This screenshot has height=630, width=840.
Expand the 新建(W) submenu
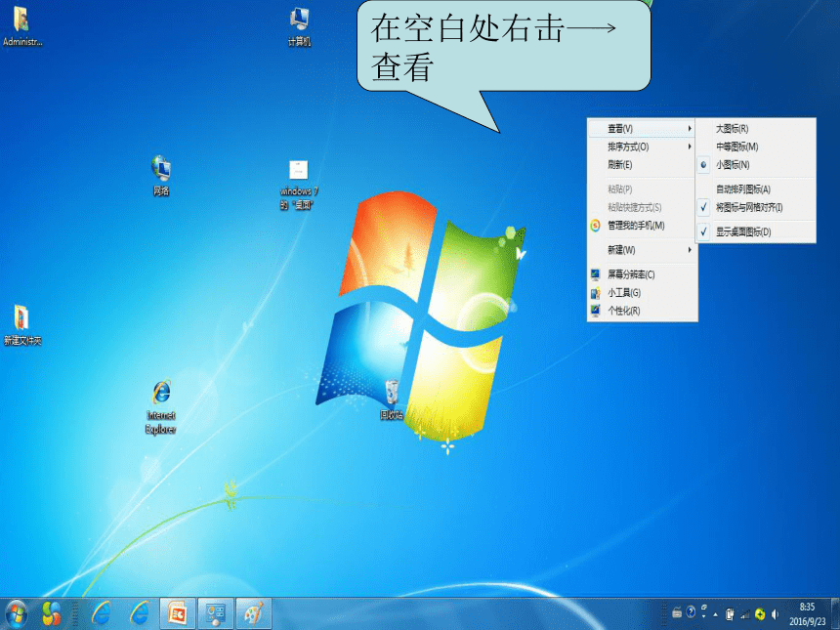coord(642,250)
